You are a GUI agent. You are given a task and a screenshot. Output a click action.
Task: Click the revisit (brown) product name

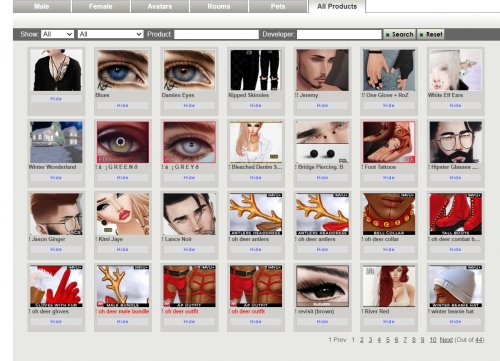(316, 311)
